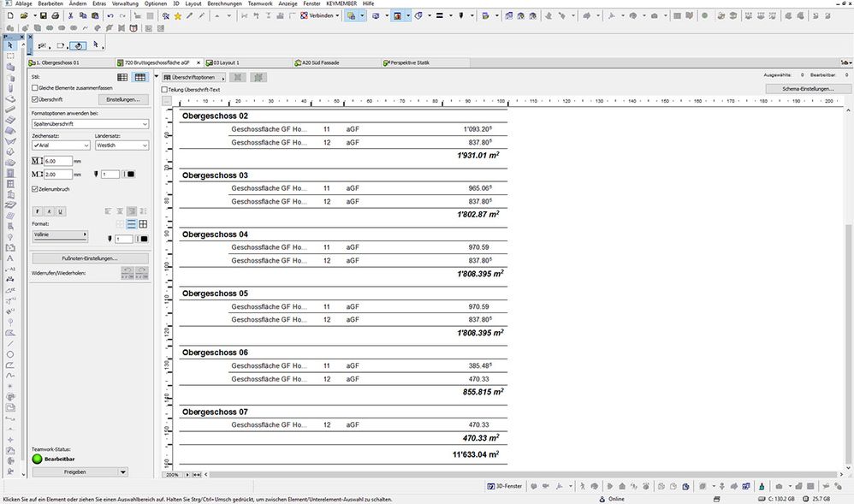Click the 200% zoom field at bottom left
854x504 pixels.
171,474
